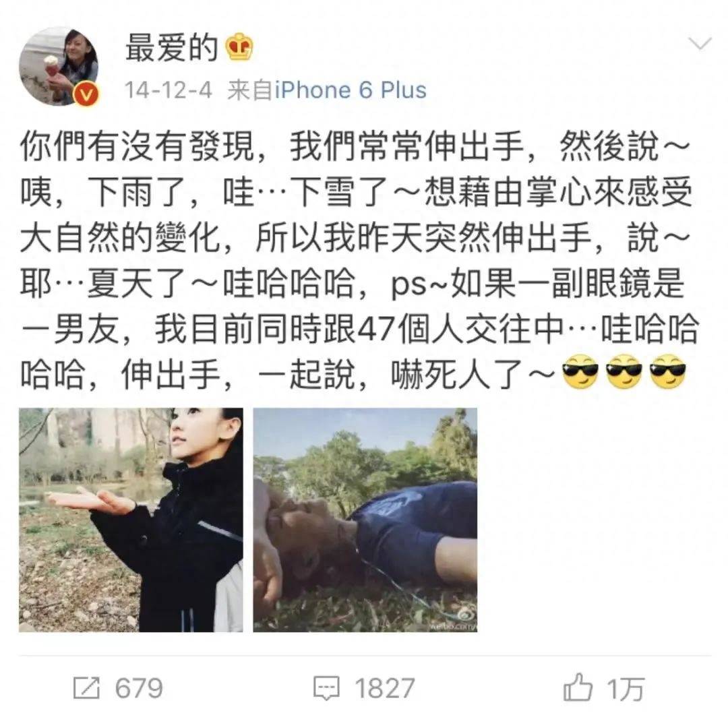Viewport: 728px width, 713px height.
Task: Tap the post date 14-12-4
Action: click(x=168, y=90)
